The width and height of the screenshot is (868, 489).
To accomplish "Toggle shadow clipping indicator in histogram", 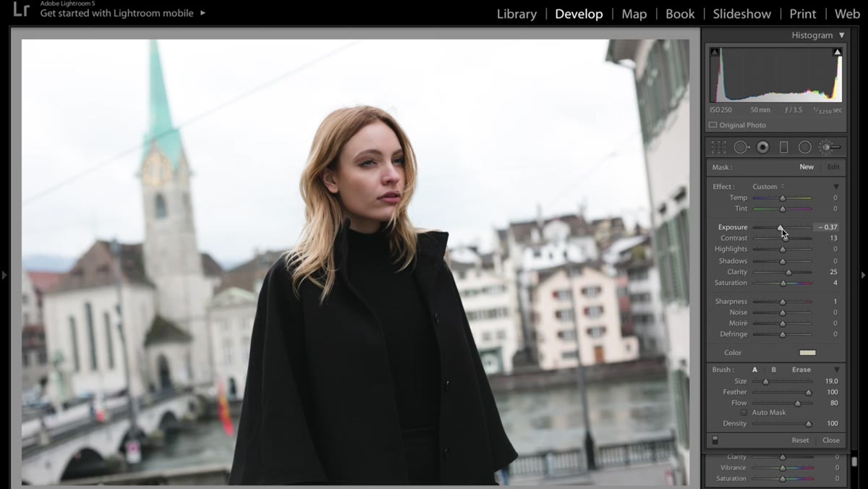I will [x=715, y=52].
